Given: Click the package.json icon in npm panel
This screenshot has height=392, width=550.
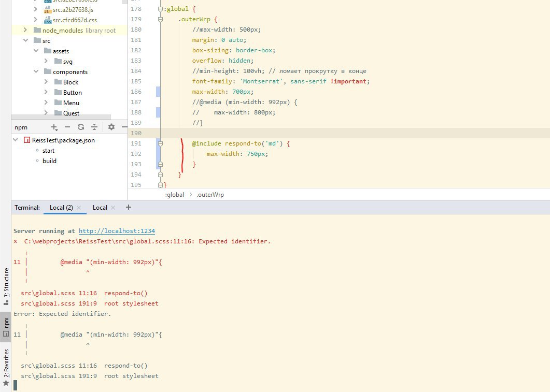Looking at the screenshot, I should (x=26, y=140).
